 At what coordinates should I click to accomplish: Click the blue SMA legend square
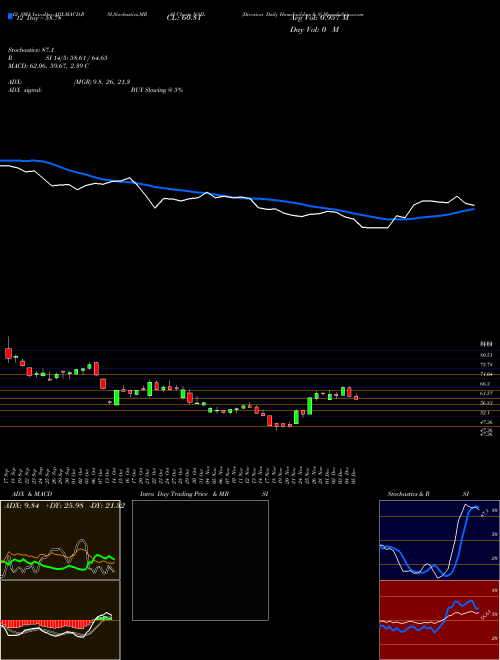[x=10, y=17]
